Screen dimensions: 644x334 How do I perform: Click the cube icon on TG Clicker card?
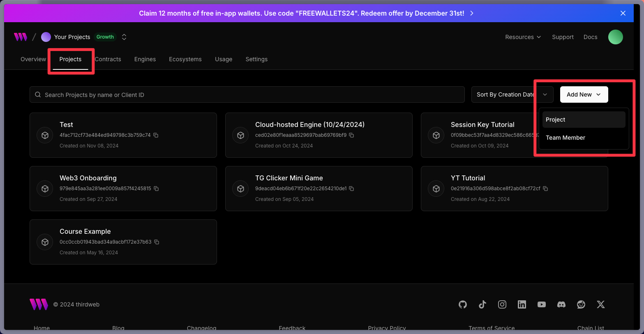point(241,189)
